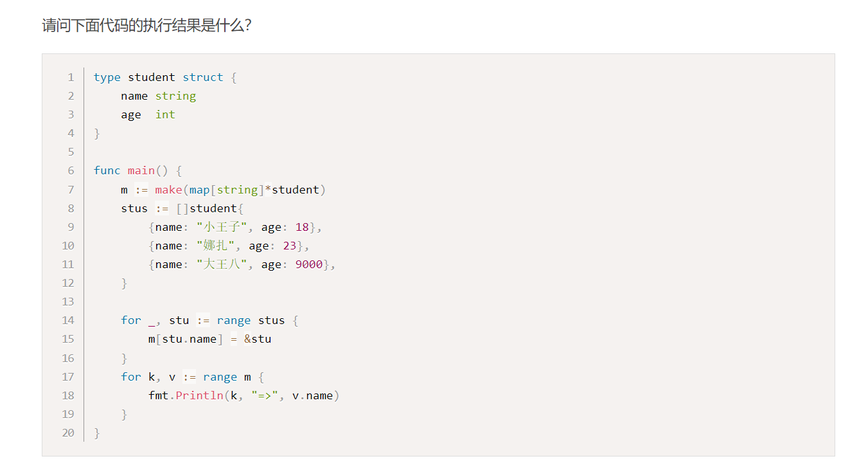Click the 'main' function name
The height and width of the screenshot is (470, 868).
tap(141, 170)
